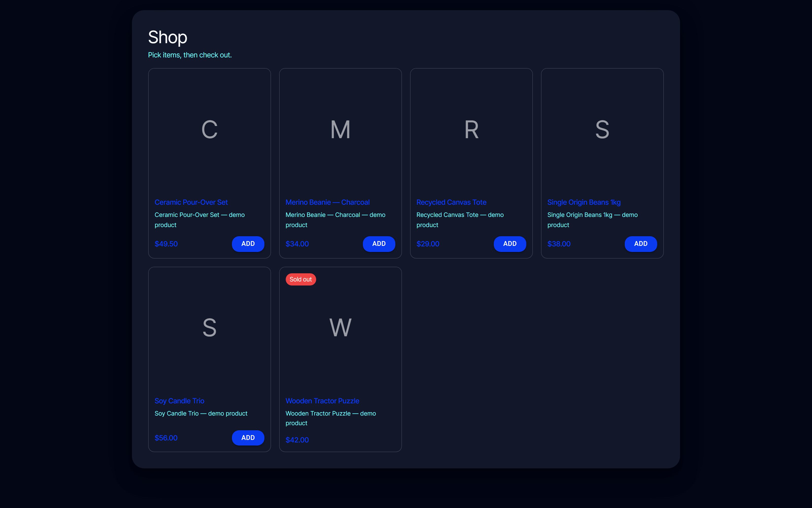Screen dimensions: 812x508
Task: Click the $34.00 price
Action: [297, 244]
